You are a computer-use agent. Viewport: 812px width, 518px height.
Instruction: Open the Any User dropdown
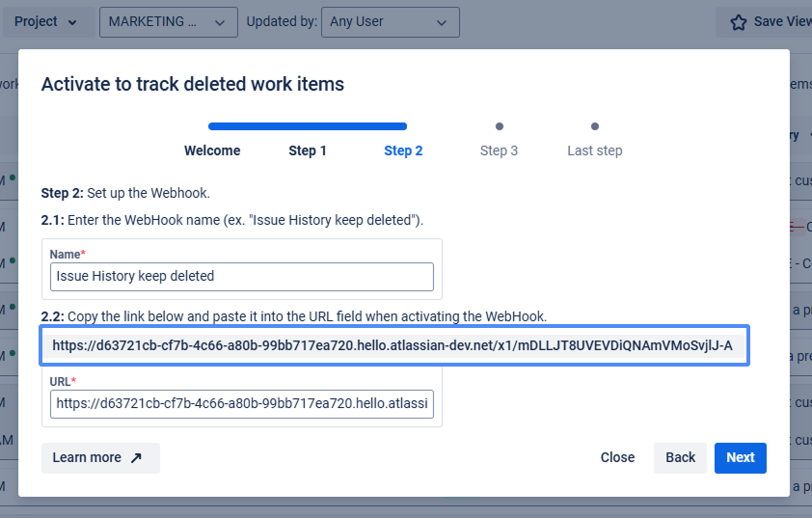point(390,22)
